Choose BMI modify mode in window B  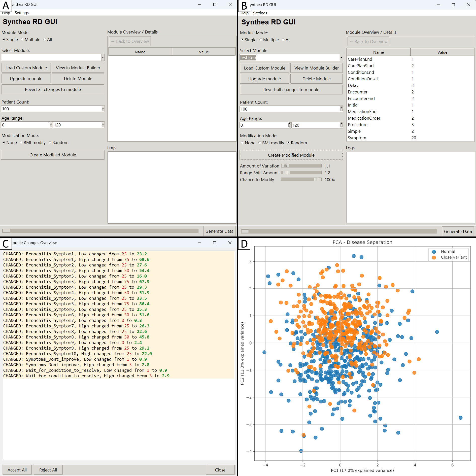(271, 143)
